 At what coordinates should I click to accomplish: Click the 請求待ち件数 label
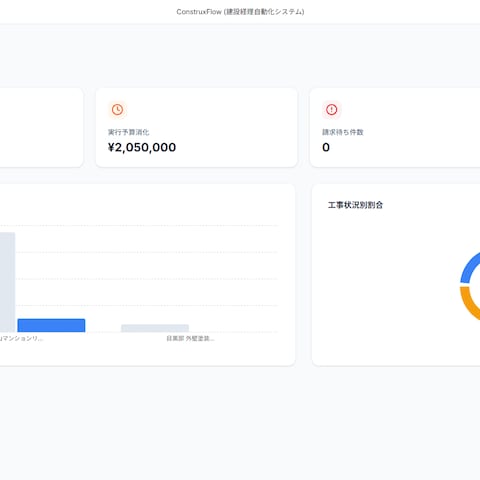[343, 132]
